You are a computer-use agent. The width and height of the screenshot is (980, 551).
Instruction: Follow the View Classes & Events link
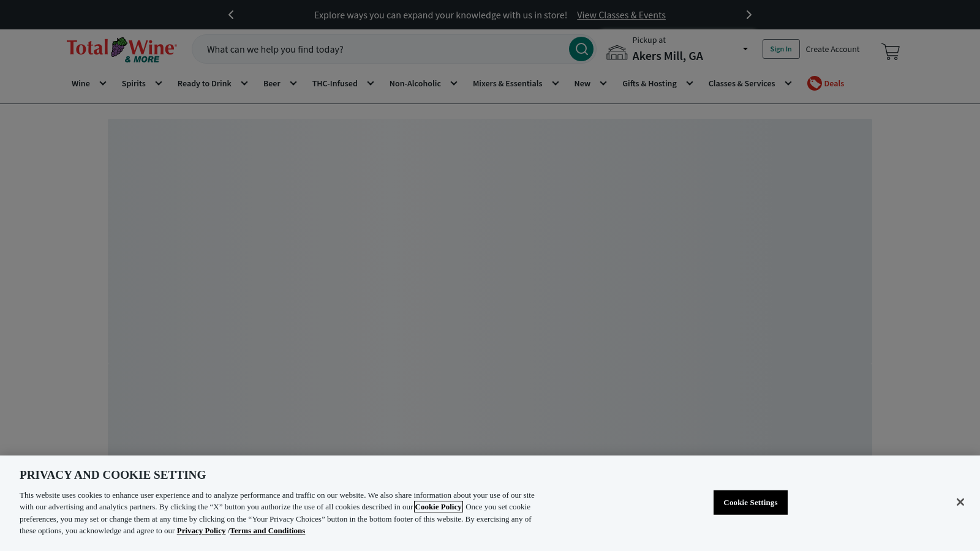tap(621, 15)
